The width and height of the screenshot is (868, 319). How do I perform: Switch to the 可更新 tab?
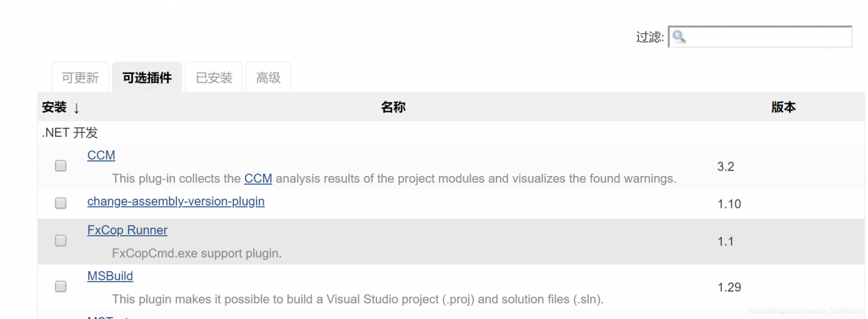[80, 78]
